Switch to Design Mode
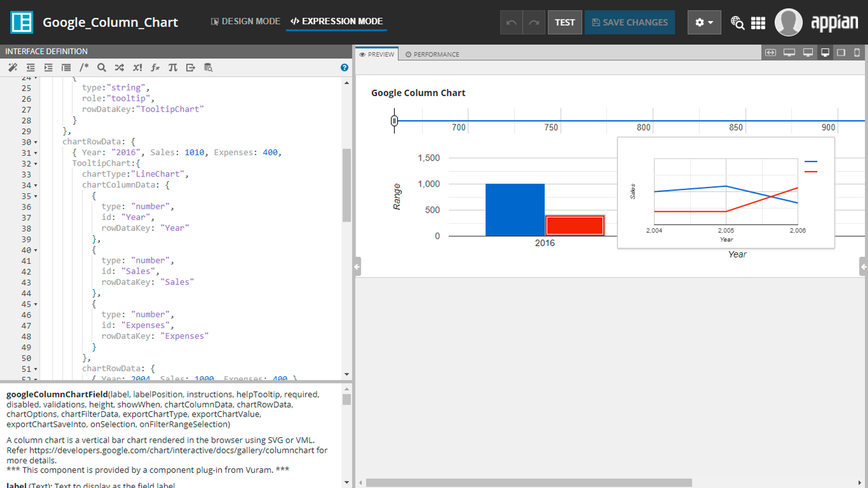Image resolution: width=868 pixels, height=488 pixels. (245, 21)
